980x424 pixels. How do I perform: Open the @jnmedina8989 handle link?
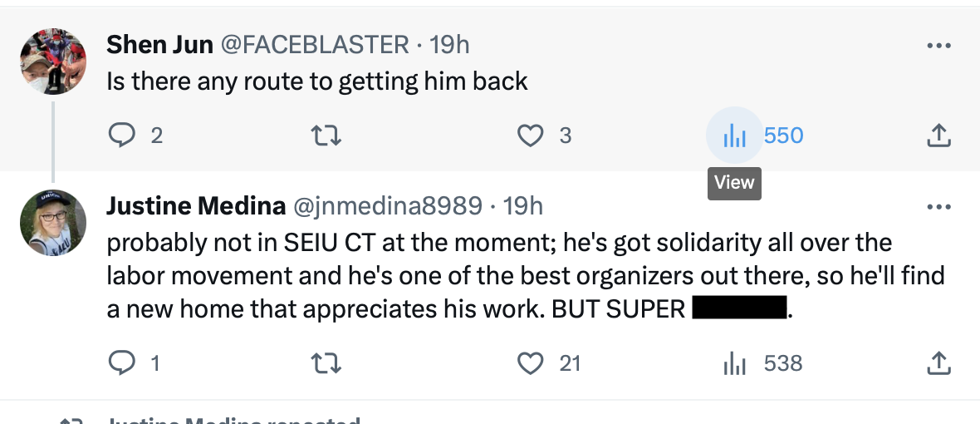388,205
